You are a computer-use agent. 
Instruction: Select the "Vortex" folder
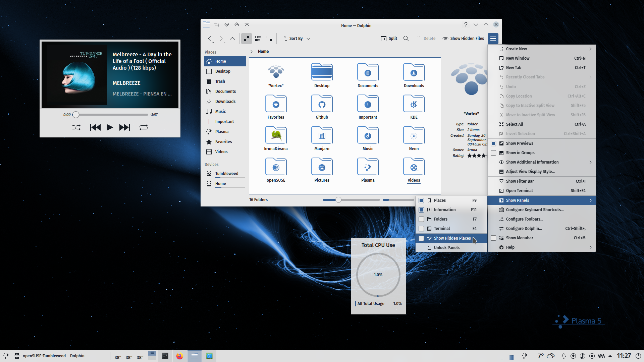tap(276, 75)
